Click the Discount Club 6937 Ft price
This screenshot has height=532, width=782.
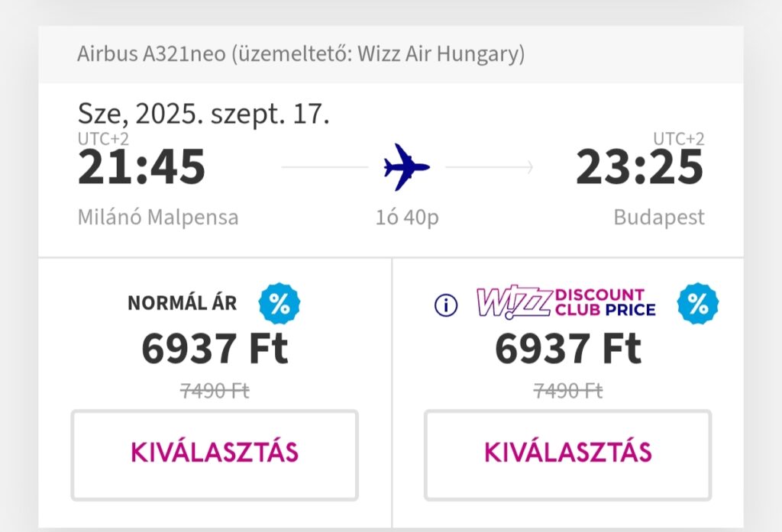click(x=568, y=349)
